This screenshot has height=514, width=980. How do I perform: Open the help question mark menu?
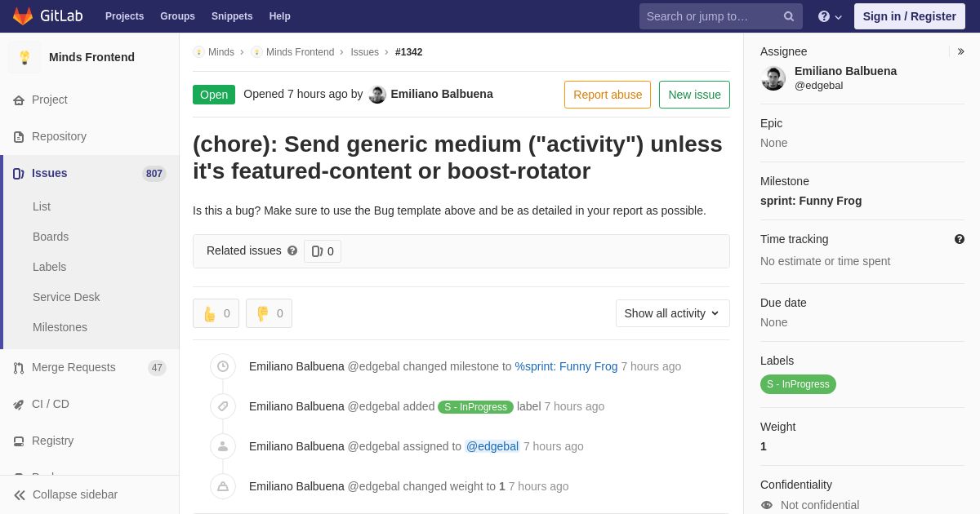[x=830, y=16]
